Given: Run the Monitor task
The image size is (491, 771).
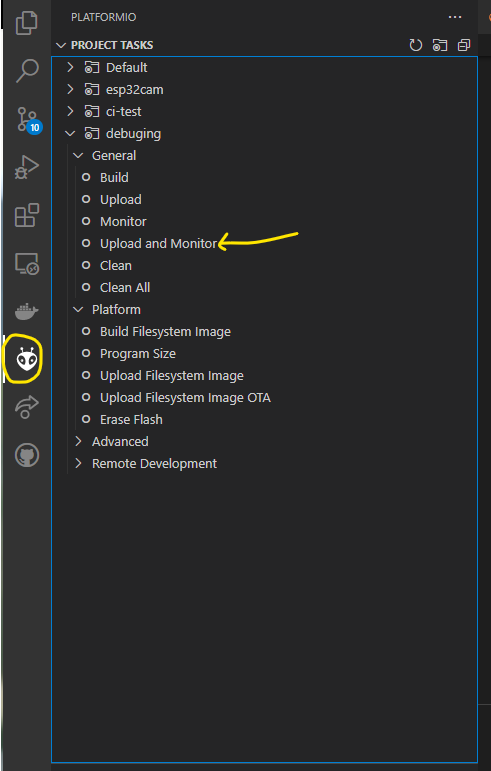Looking at the screenshot, I should 123,222.
